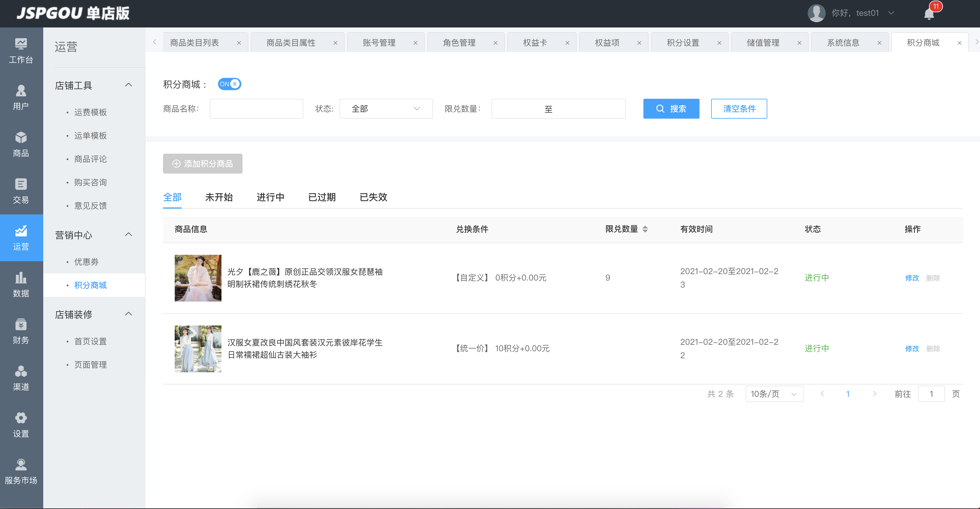
Task: Close the 商品类目属性 tab
Action: 335,43
